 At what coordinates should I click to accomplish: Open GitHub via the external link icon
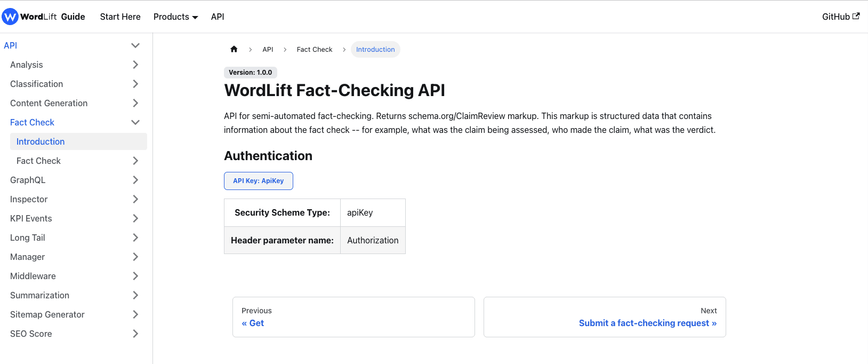(857, 16)
